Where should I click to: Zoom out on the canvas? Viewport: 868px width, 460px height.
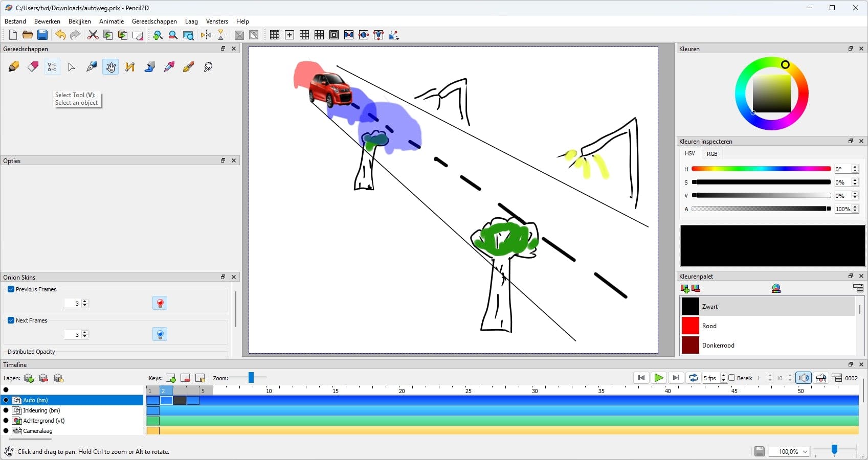pyautogui.click(x=173, y=35)
